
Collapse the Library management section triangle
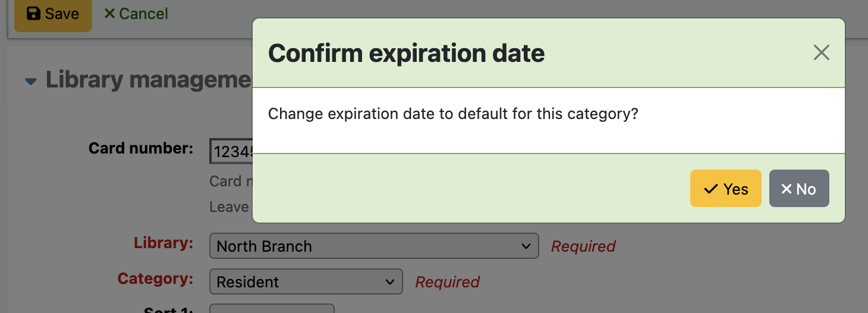point(31,82)
